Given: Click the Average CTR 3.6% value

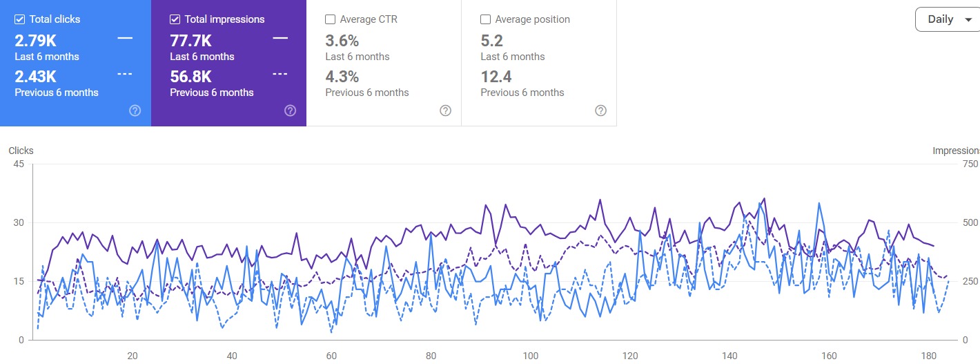Looking at the screenshot, I should click(342, 41).
